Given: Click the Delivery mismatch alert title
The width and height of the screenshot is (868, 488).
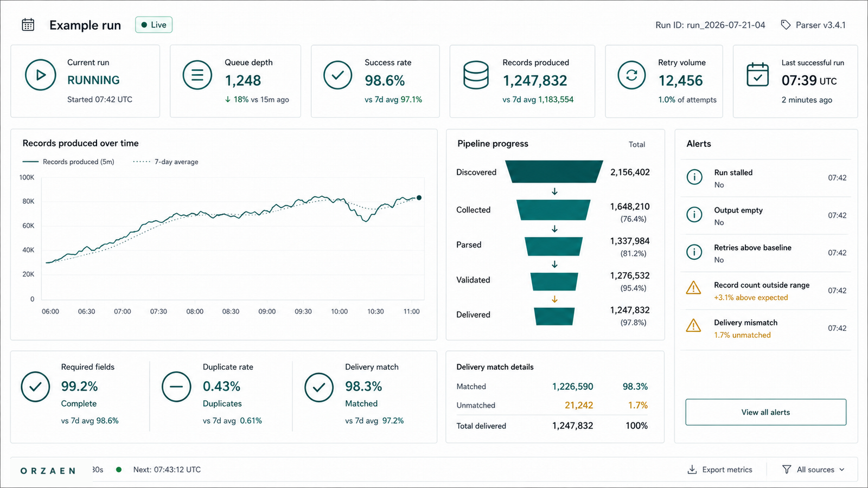Looking at the screenshot, I should (x=745, y=323).
